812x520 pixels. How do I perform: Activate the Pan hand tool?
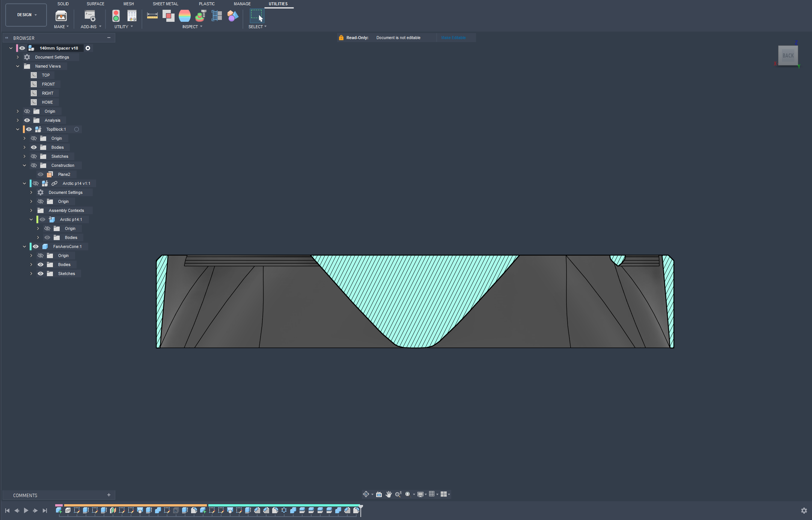(x=389, y=494)
